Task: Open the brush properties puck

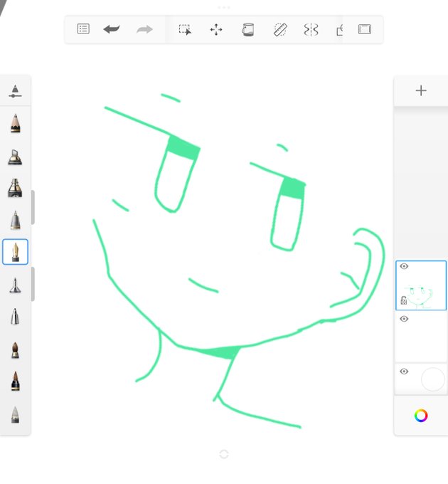Action: (x=15, y=92)
